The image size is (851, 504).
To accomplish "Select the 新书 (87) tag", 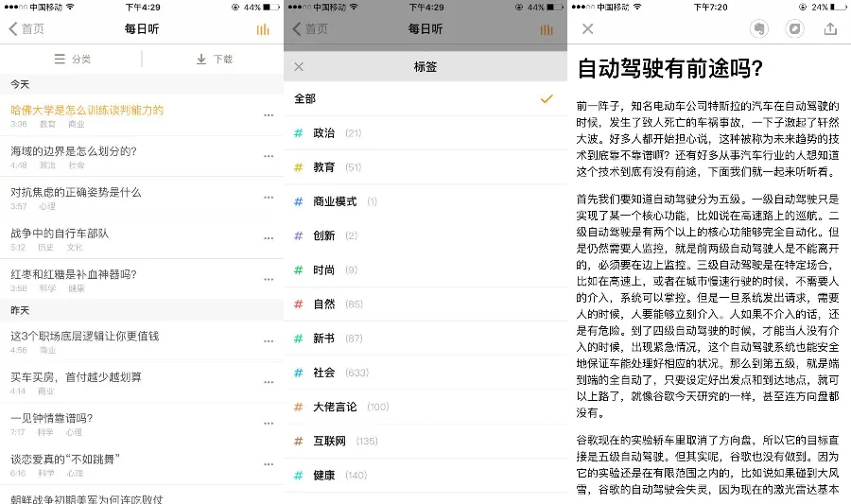I will pos(425,338).
